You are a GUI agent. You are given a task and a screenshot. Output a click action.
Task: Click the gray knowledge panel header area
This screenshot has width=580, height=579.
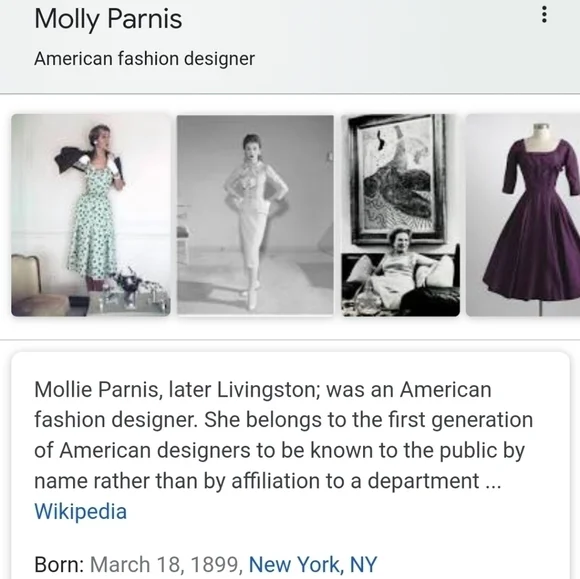coord(290,47)
